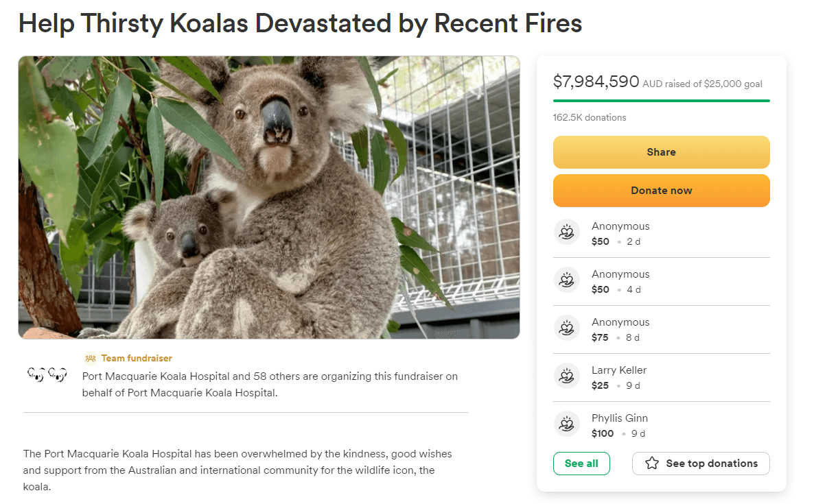
Task: Open the koala fundraiser main photo
Action: (x=269, y=197)
